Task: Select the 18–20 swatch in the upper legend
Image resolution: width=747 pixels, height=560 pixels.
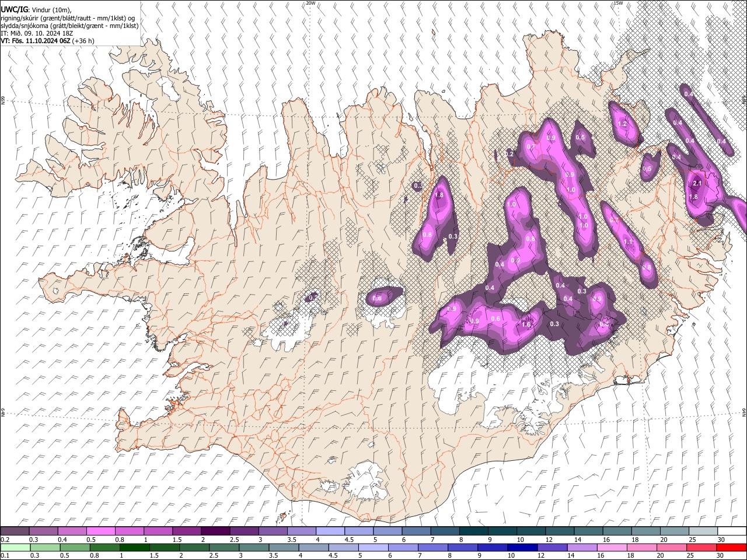Action: click(646, 531)
